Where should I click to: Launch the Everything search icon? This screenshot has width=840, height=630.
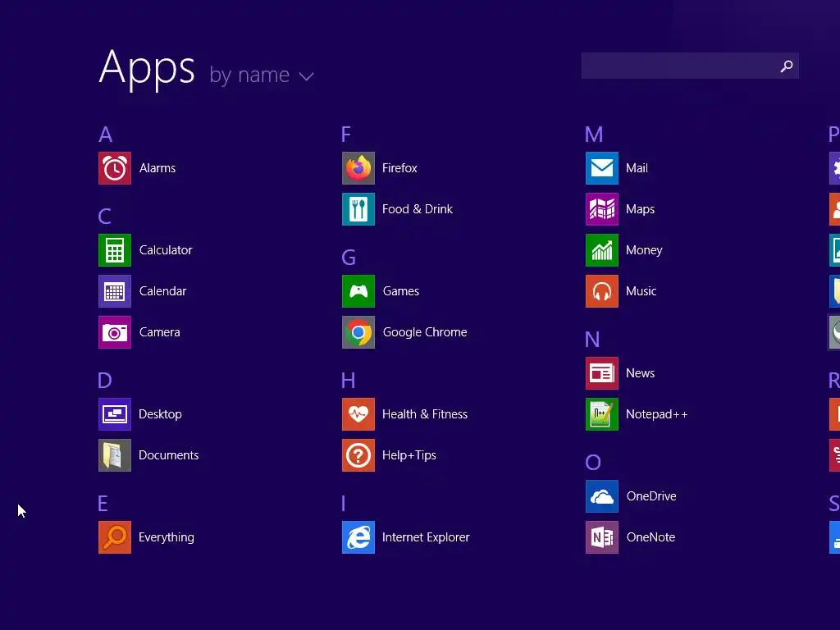(x=115, y=537)
